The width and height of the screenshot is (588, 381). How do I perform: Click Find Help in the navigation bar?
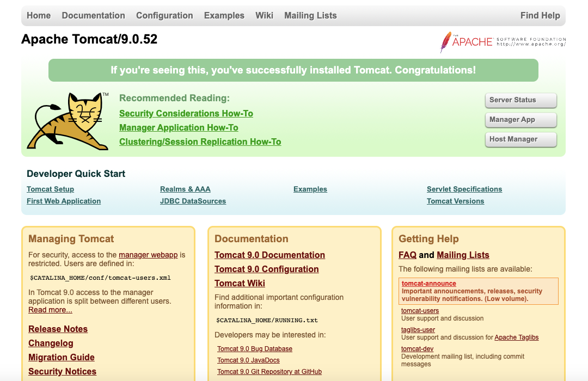click(540, 15)
